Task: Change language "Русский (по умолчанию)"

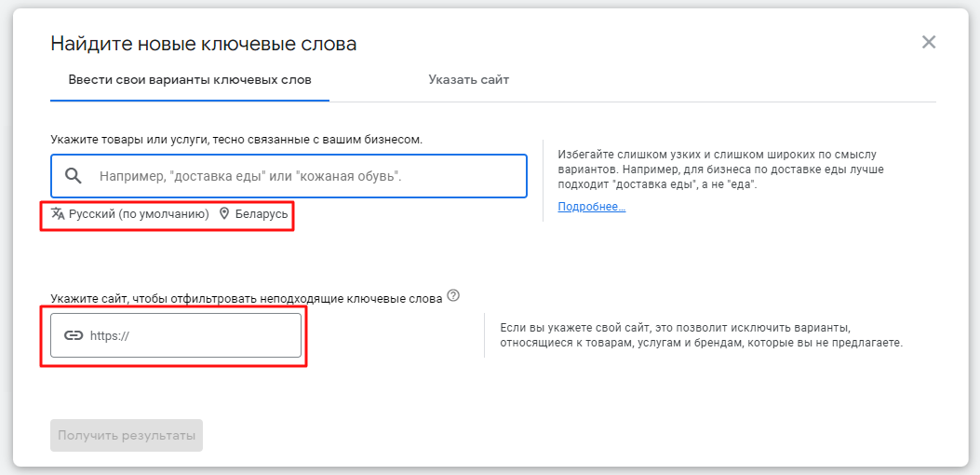Action: (x=138, y=213)
